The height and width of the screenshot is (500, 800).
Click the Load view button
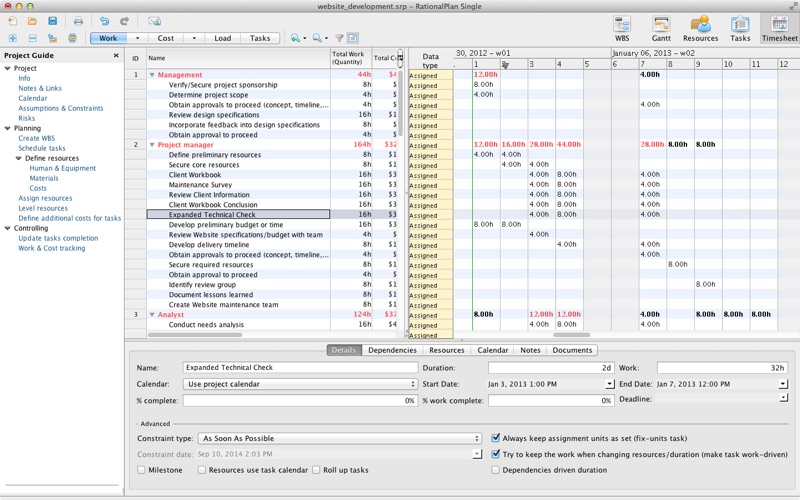pos(222,38)
